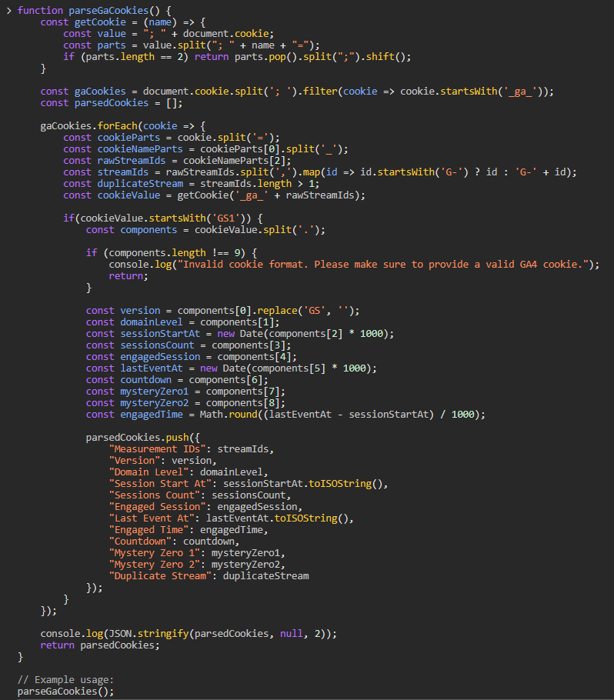Click 'parsedCookies.push({' line
The image size is (614, 700).
coord(143,438)
